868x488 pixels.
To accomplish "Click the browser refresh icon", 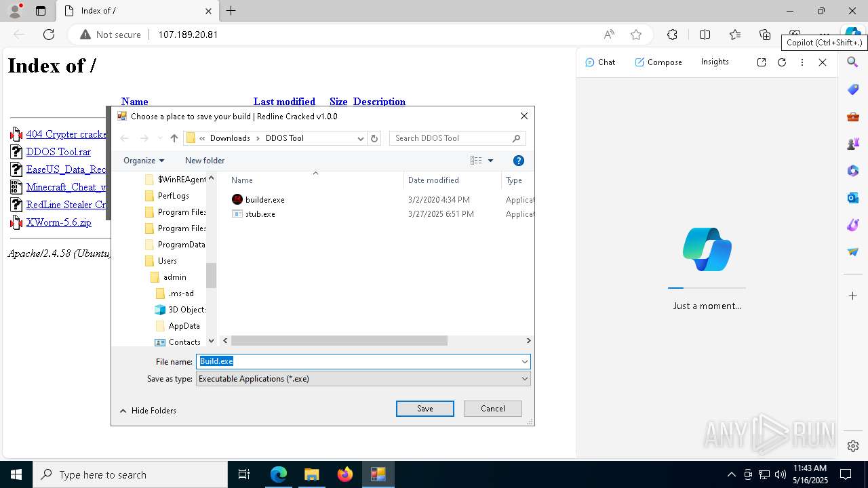I will pos(49,35).
